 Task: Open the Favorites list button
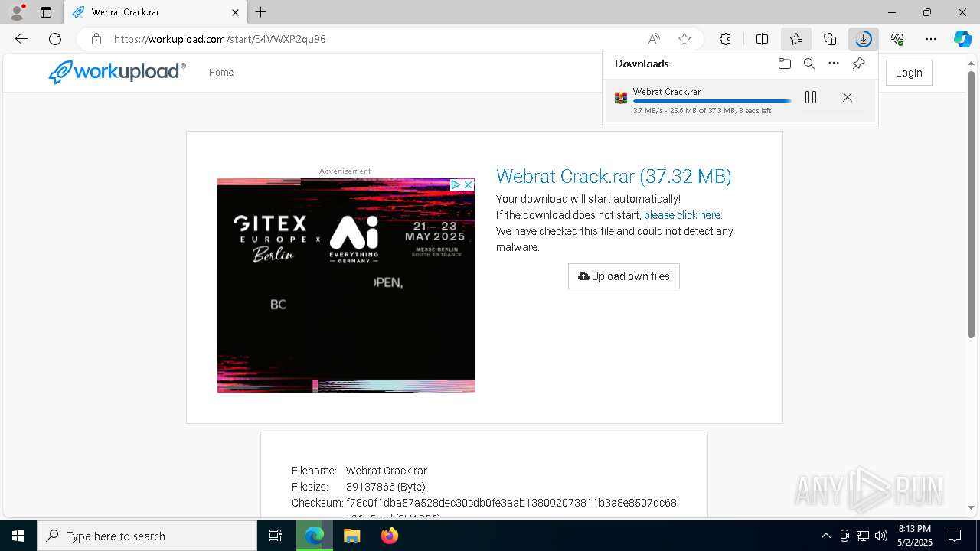796,39
